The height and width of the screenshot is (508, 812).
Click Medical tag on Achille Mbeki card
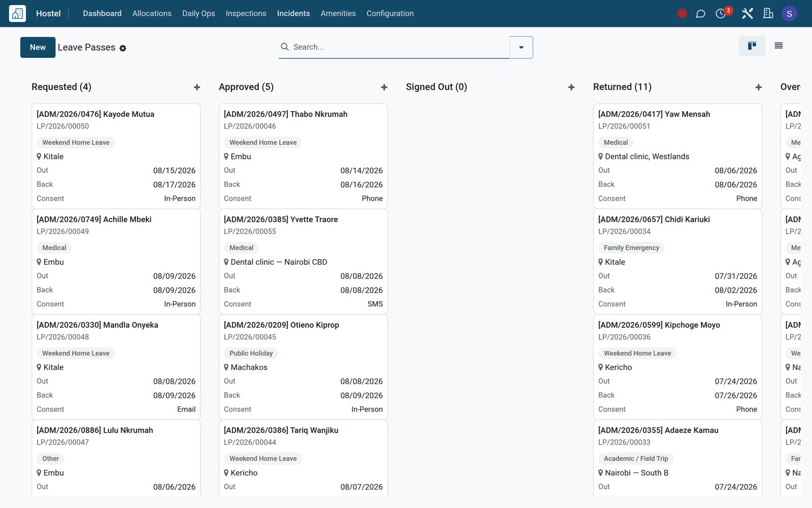(54, 248)
